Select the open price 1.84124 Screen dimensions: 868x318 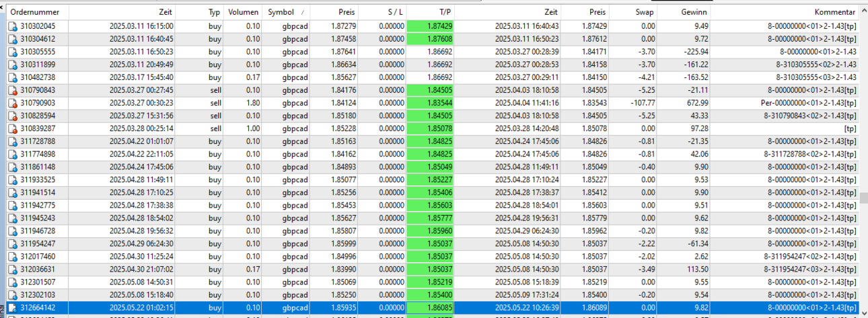[x=342, y=103]
